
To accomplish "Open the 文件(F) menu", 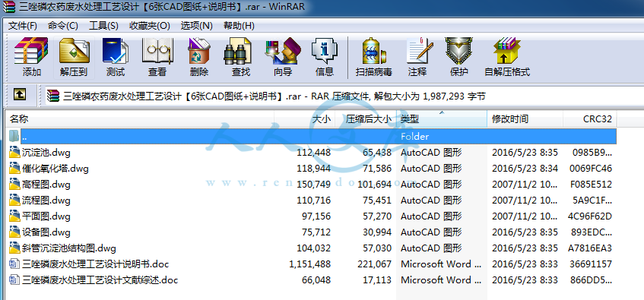I will coord(23,26).
